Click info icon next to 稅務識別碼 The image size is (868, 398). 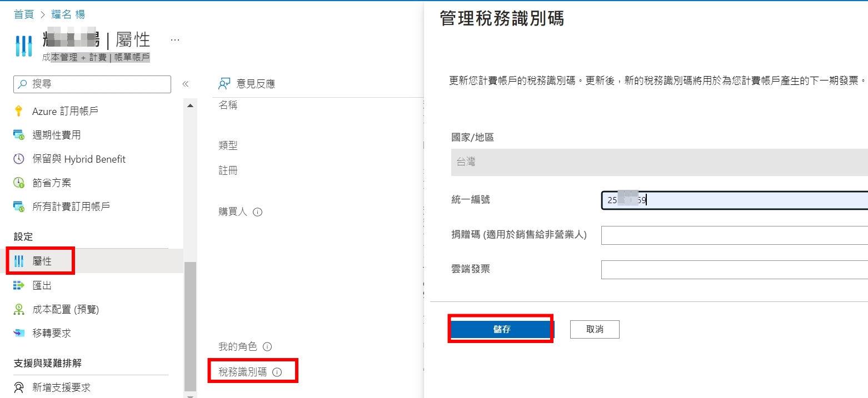tap(277, 372)
